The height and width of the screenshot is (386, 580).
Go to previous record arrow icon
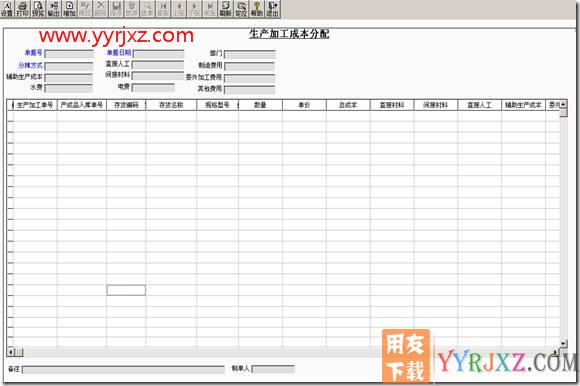[x=179, y=9]
